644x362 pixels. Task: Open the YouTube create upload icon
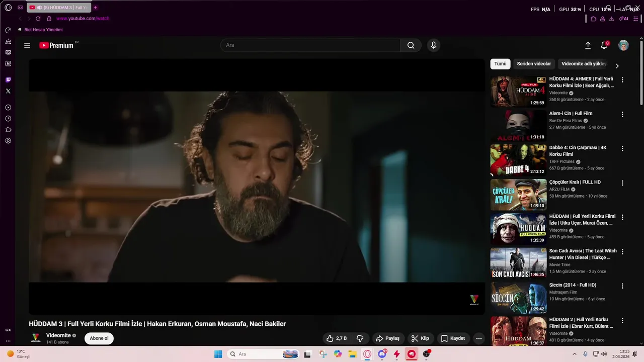click(588, 45)
